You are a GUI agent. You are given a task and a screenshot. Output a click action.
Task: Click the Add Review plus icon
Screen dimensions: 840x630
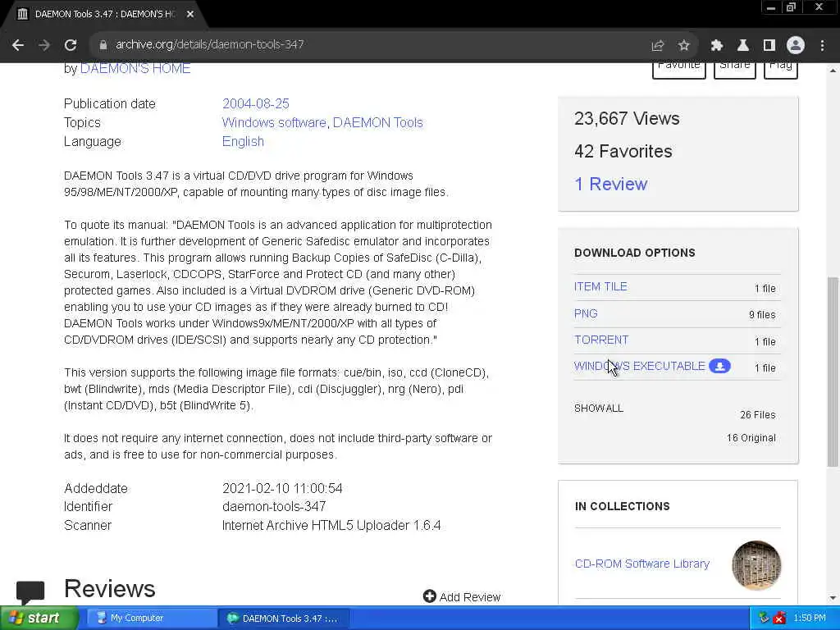(429, 596)
